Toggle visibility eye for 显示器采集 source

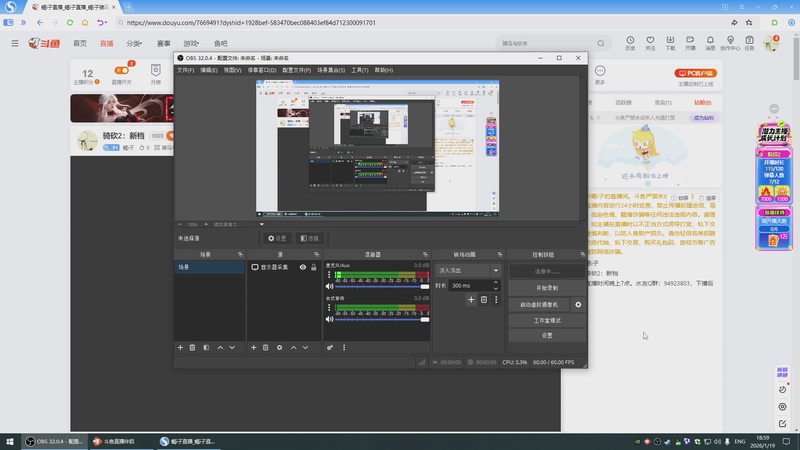coord(302,268)
